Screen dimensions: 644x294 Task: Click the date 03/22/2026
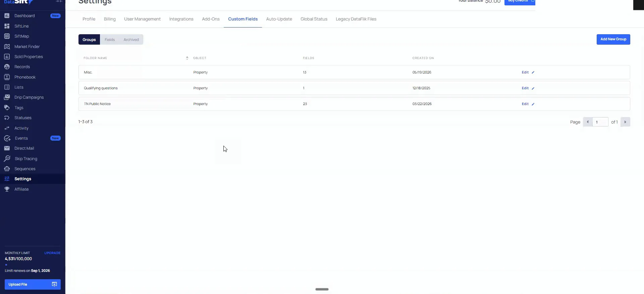(x=422, y=104)
